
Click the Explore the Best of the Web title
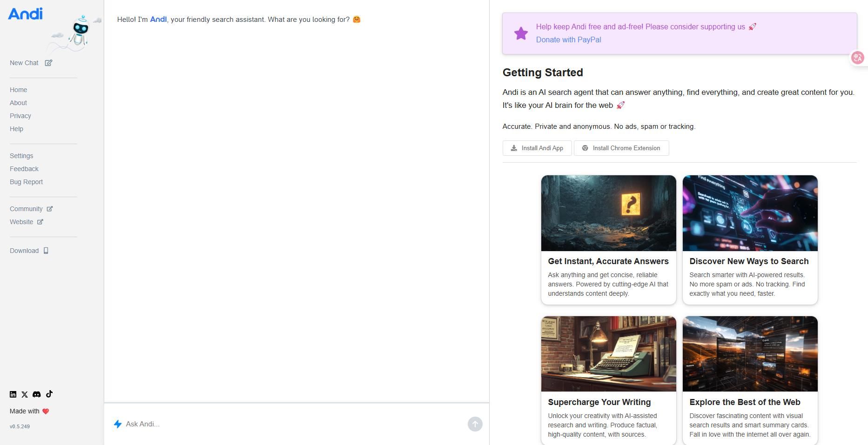[745, 402]
